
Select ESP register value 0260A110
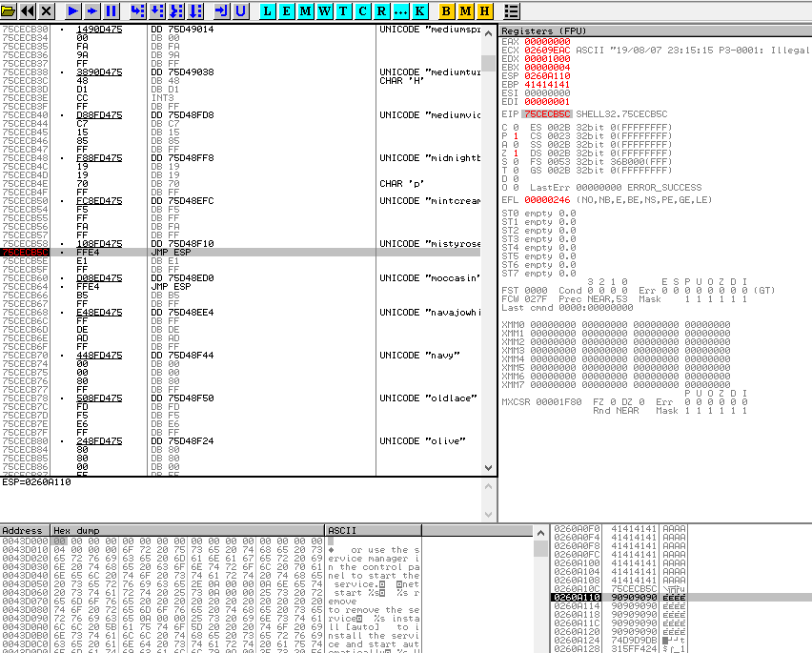(547, 75)
